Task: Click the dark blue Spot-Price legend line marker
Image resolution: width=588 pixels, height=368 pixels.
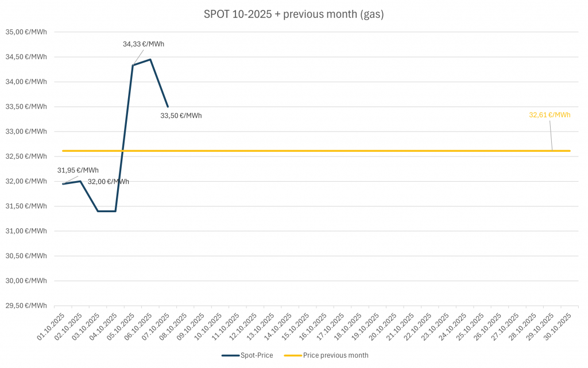Action: coord(230,355)
